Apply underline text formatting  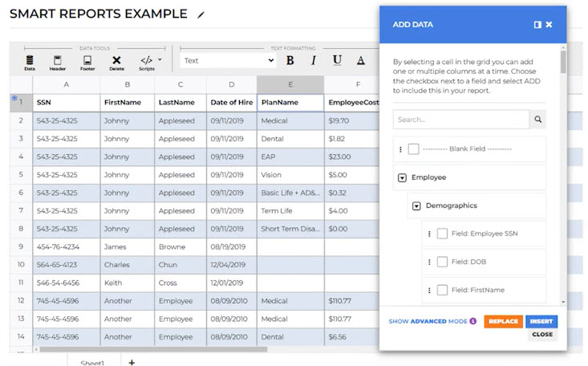(337, 60)
